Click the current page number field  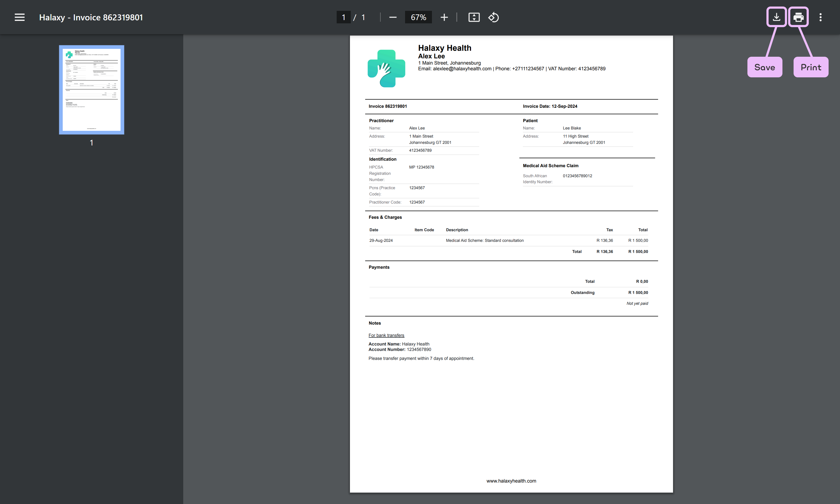click(x=343, y=17)
